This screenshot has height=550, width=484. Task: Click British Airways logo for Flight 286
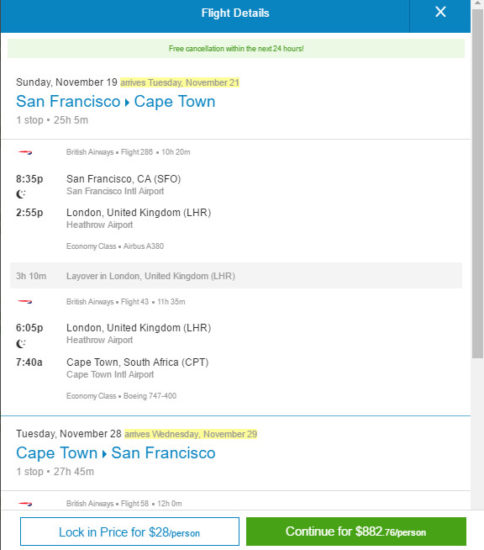pyautogui.click(x=25, y=152)
